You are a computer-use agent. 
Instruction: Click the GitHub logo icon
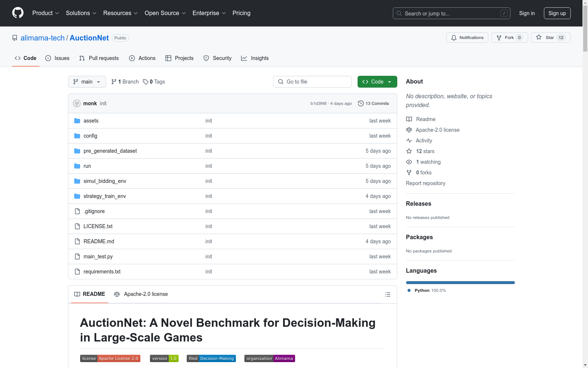coord(18,13)
